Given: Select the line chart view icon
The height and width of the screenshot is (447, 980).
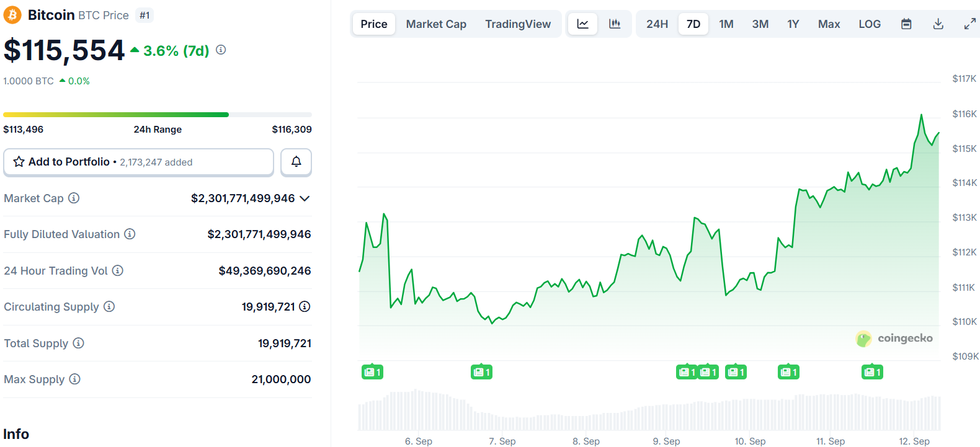Looking at the screenshot, I should (583, 24).
